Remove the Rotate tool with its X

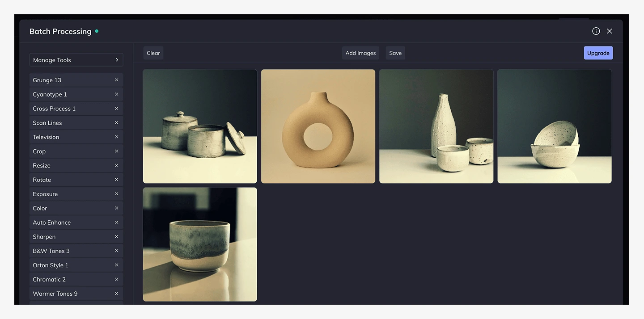pos(116,180)
